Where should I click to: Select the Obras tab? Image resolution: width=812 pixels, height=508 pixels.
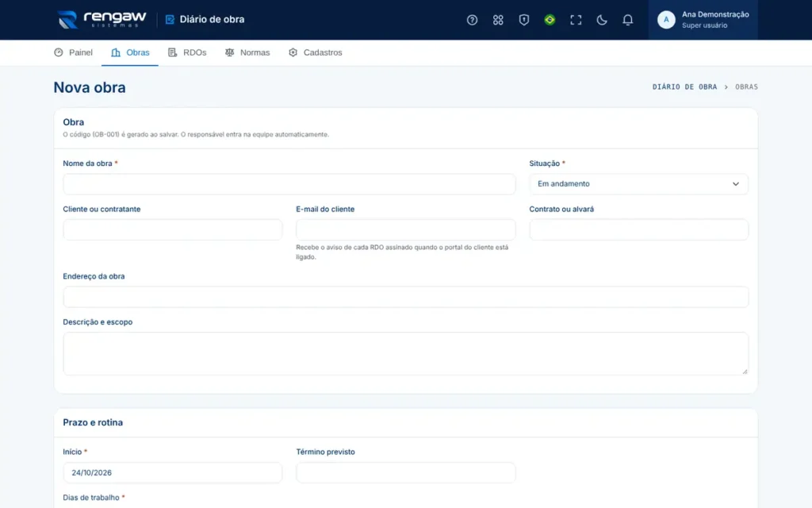click(x=130, y=52)
